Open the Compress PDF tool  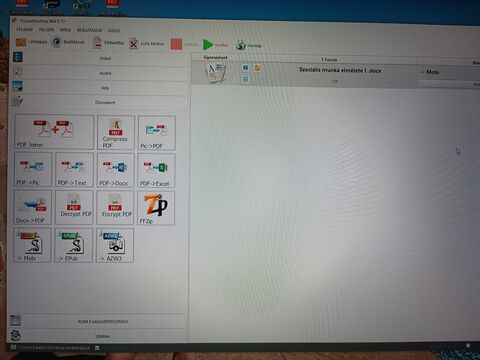[116, 132]
